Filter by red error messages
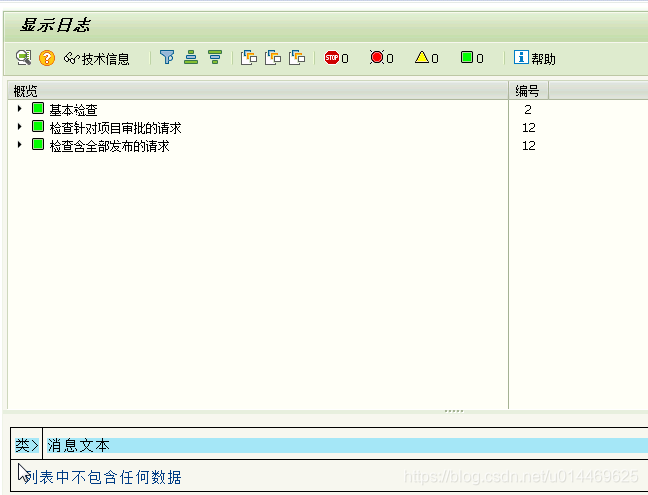This screenshot has width=648, height=495. (x=381, y=58)
